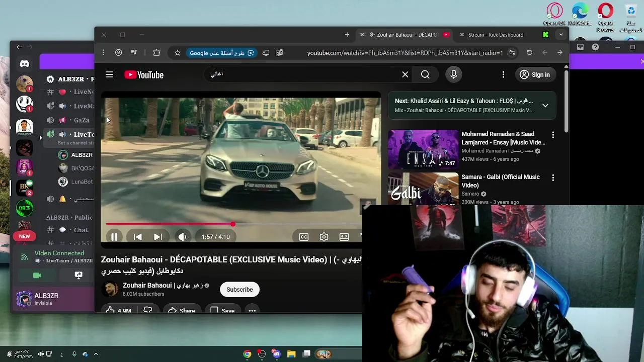Open Zouhair Bahaoui channel avatar
This screenshot has width=644, height=362.
(x=109, y=289)
